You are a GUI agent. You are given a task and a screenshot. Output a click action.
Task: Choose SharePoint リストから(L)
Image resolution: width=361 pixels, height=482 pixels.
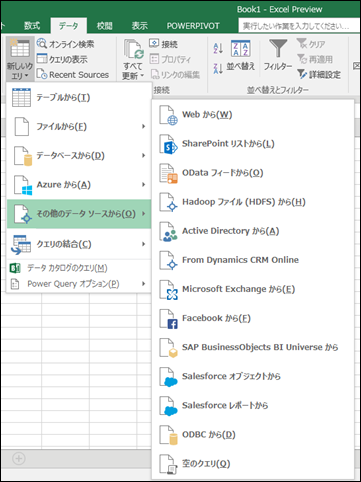point(253,144)
